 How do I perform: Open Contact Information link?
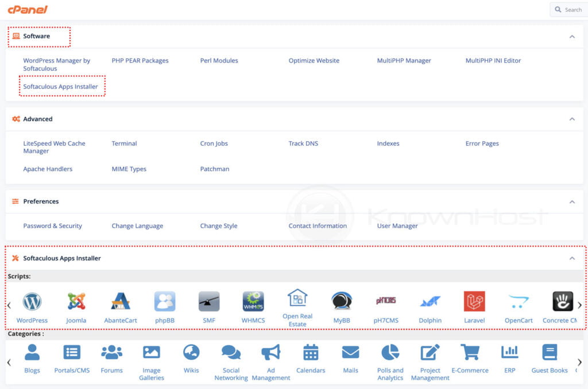318,226
